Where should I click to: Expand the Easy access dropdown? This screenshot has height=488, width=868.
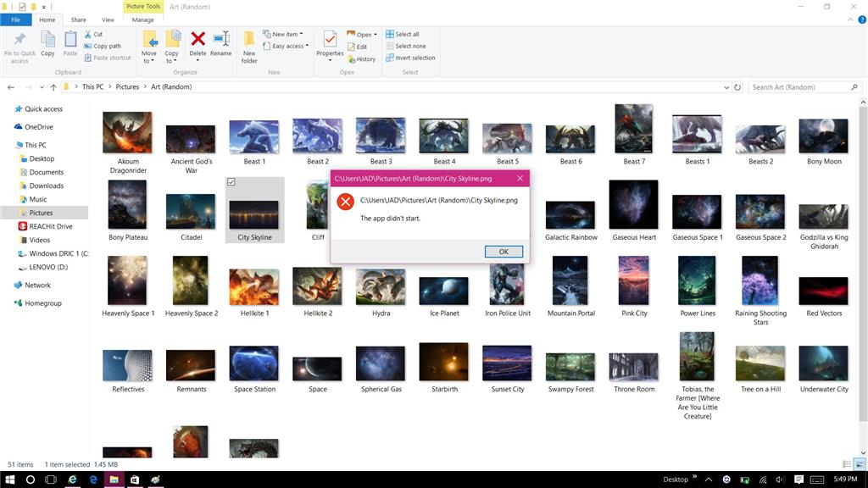[x=286, y=46]
